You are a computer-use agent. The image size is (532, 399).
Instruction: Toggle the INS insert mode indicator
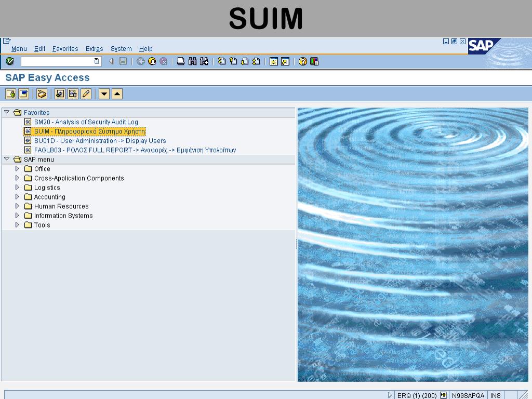coord(495,395)
